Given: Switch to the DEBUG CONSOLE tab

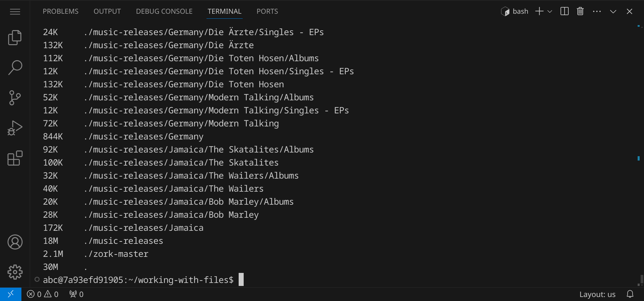Looking at the screenshot, I should click(x=164, y=11).
